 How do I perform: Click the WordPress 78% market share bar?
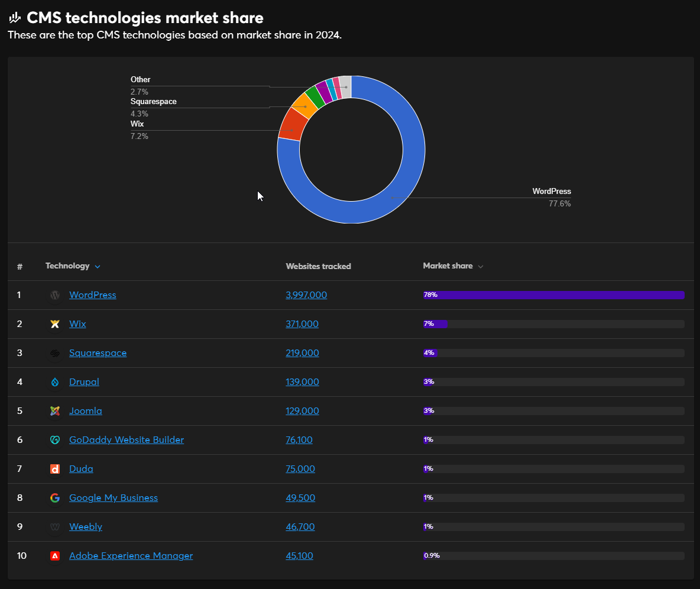tap(553, 295)
